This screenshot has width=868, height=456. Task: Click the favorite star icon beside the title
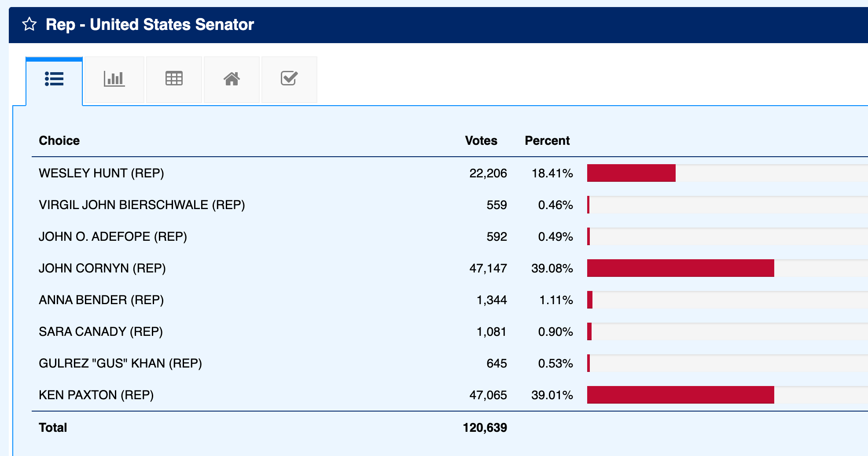29,24
